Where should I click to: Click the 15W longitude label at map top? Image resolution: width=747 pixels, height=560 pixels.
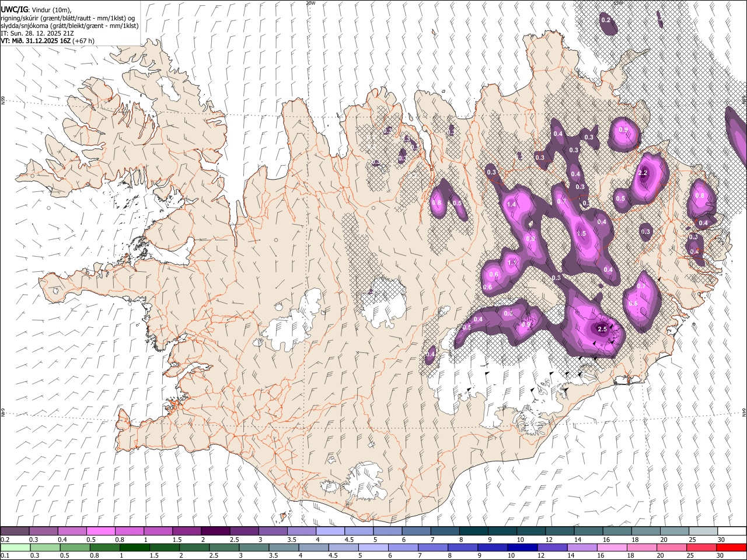point(618,3)
